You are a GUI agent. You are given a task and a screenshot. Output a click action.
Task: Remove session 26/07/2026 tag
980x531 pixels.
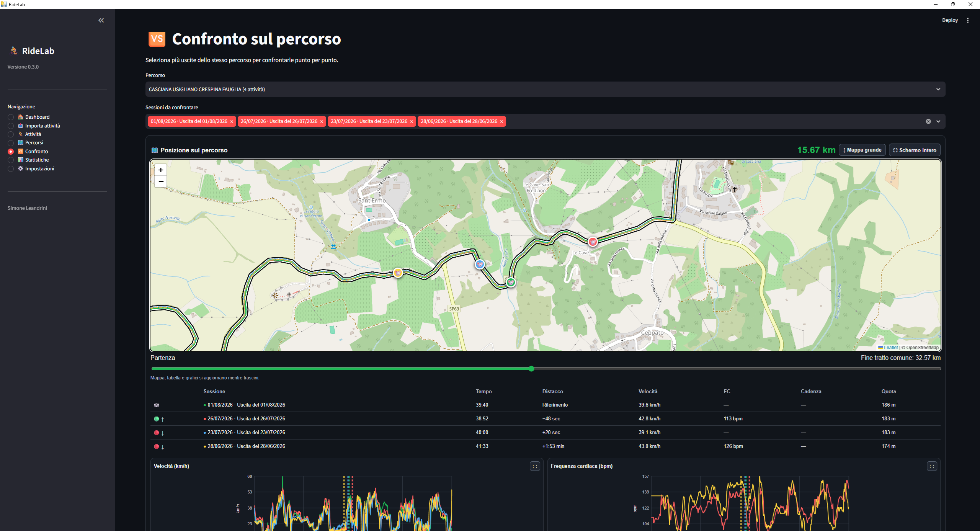322,122
